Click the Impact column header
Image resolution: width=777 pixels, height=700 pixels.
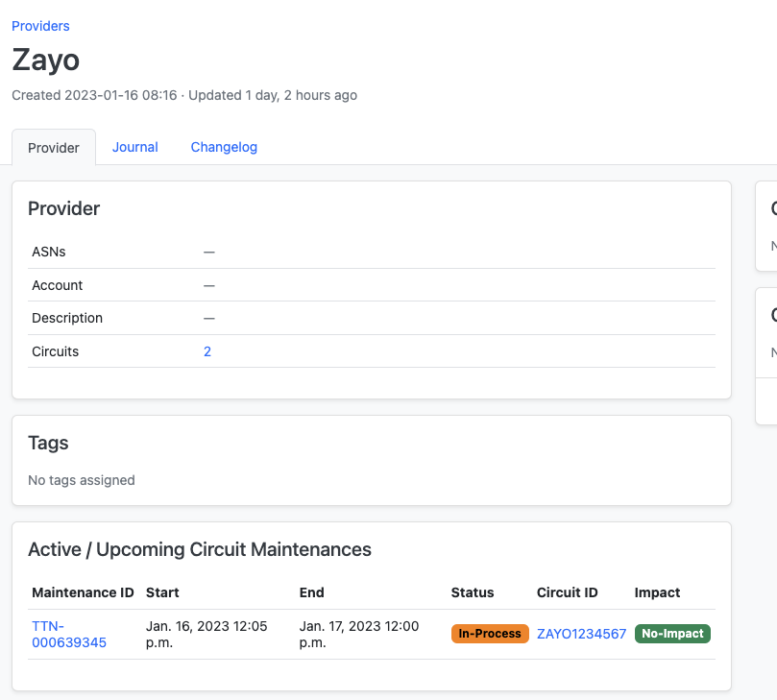coord(657,592)
